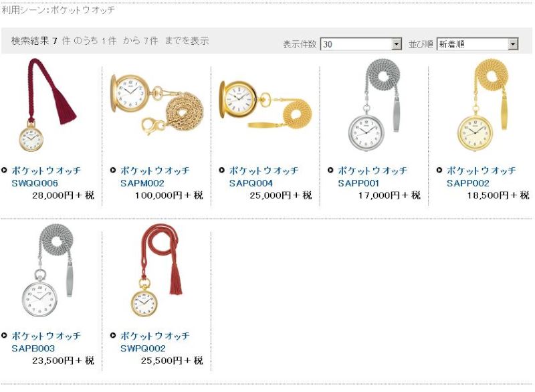Click the bullet icon beside SAPP002
The width and height of the screenshot is (535, 392).
pyautogui.click(x=439, y=170)
